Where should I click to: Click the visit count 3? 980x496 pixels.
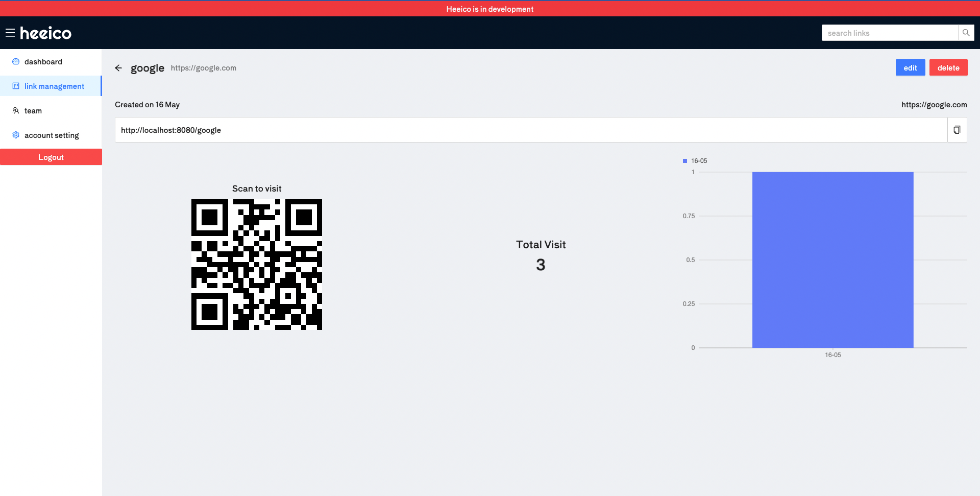point(541,265)
